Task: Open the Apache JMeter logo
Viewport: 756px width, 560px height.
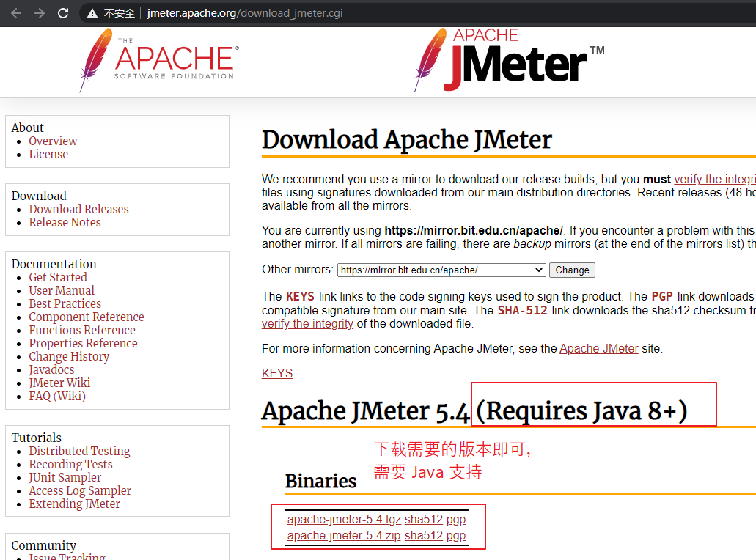Action: click(509, 60)
